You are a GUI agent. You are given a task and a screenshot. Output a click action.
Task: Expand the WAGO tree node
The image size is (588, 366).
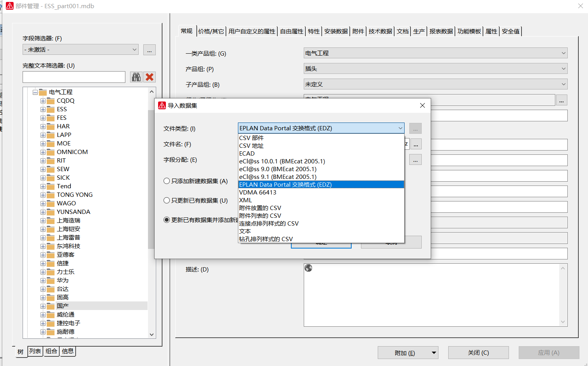43,203
